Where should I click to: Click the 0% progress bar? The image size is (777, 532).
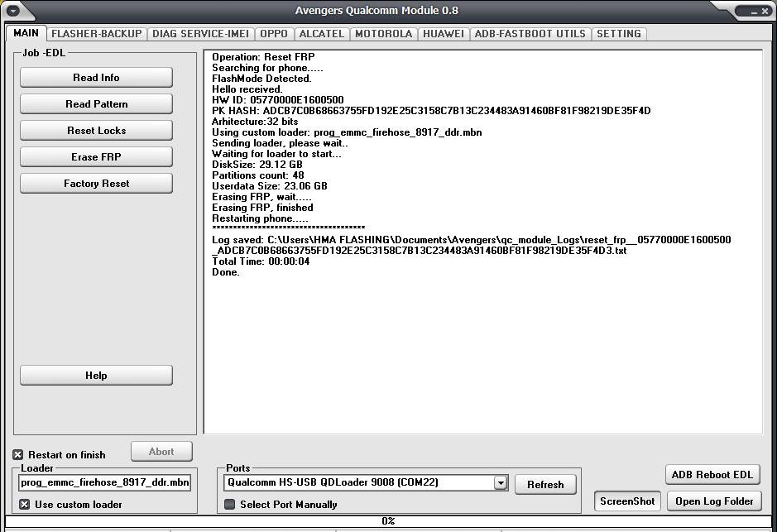(388, 521)
